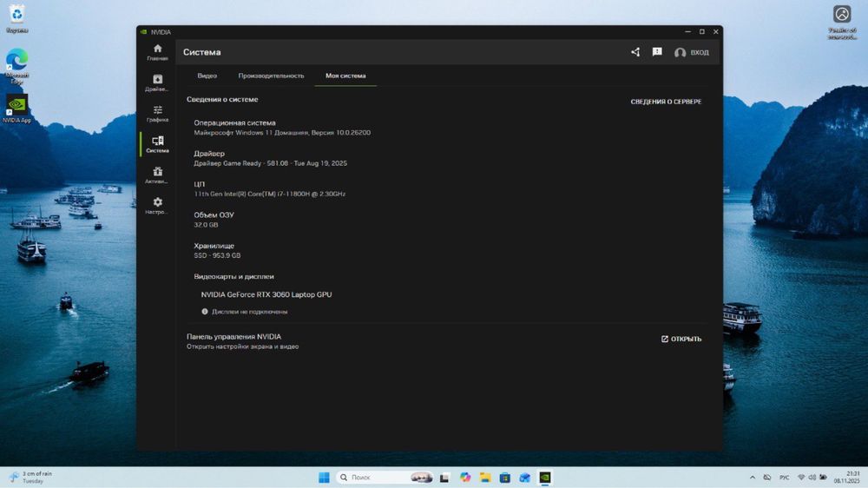Viewport: 868px width, 488px height.
Task: Click СВЕДЕНИЯ О СЕРВЕРЕ button
Action: tap(666, 102)
